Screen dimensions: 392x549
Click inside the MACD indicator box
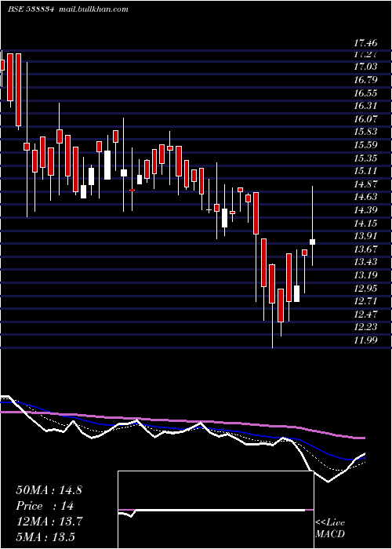(x=216, y=510)
